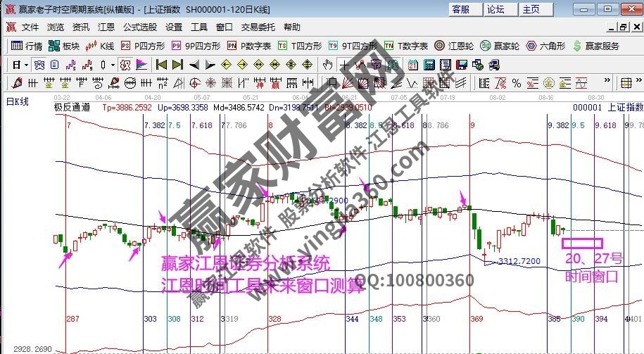
Task: Open the 公式选股 menu
Action: [139, 27]
